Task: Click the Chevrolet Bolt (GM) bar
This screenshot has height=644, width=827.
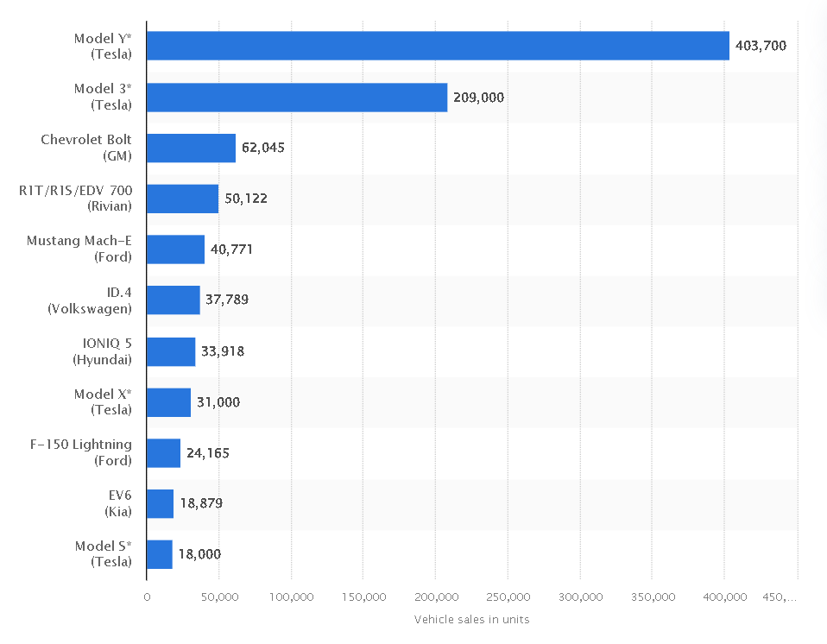Action: 192,148
